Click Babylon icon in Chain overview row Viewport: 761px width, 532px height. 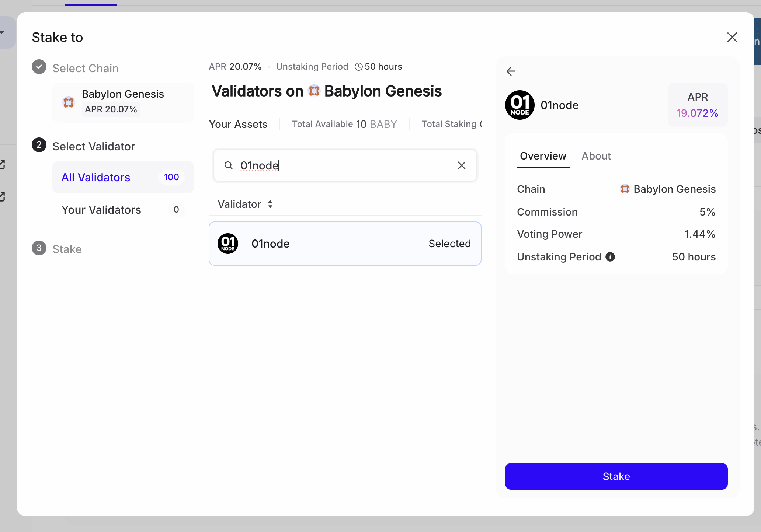[x=625, y=189]
